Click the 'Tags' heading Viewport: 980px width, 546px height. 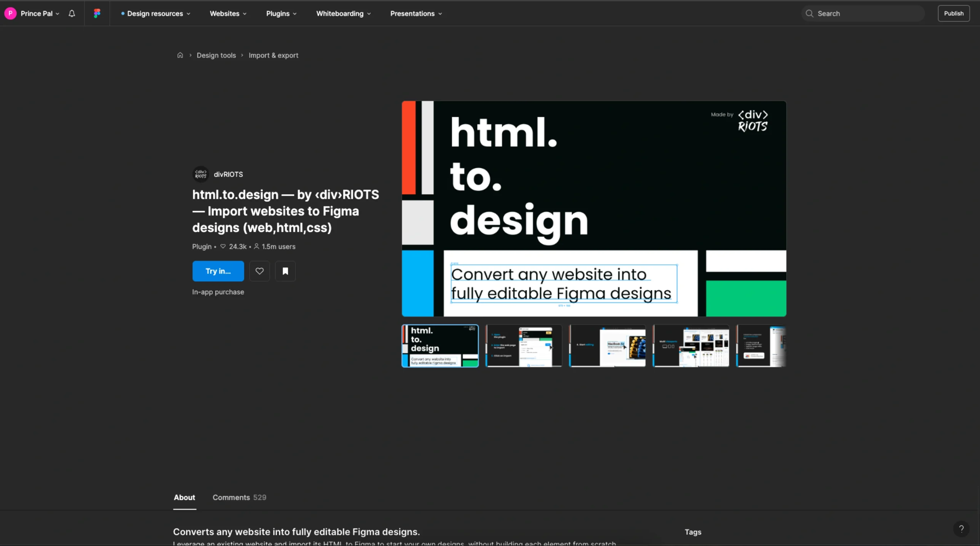pos(693,532)
